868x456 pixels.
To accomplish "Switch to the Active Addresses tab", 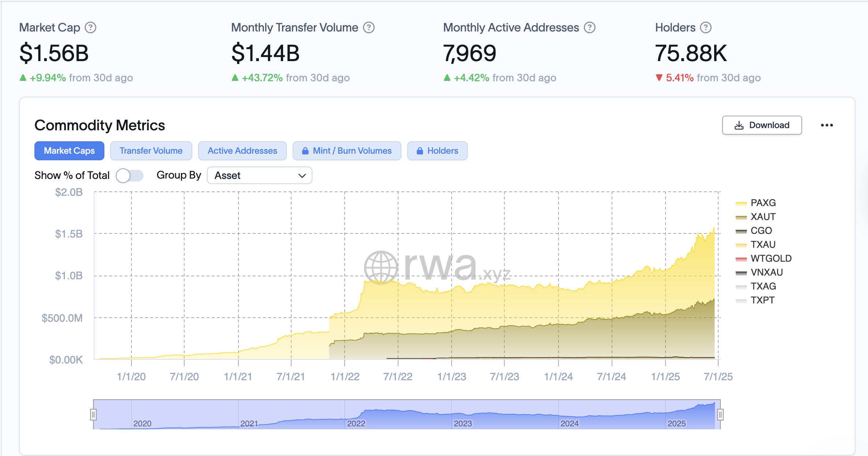I will 242,150.
